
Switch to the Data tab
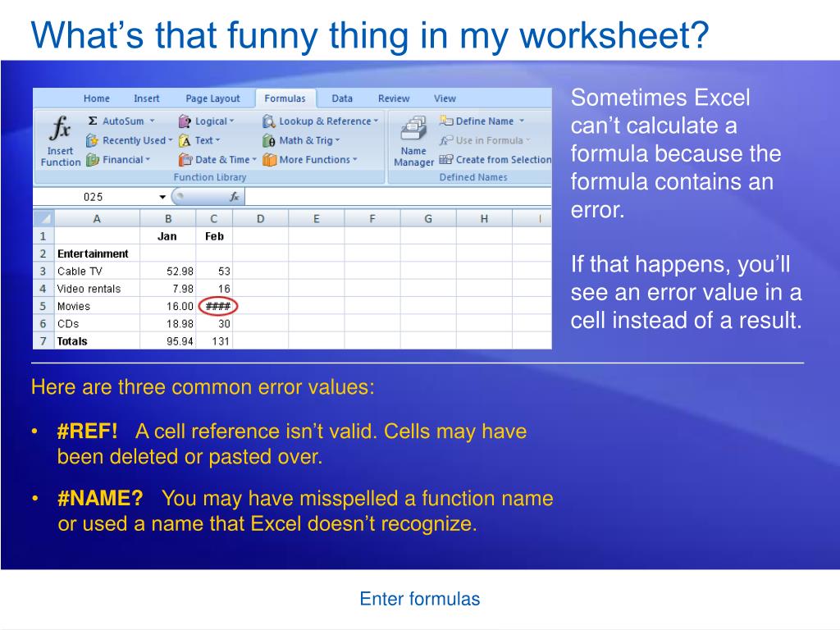tap(342, 98)
